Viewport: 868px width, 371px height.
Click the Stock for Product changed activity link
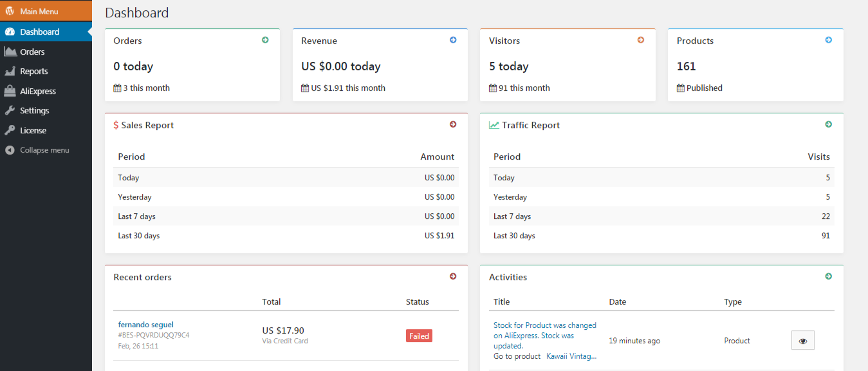point(545,336)
